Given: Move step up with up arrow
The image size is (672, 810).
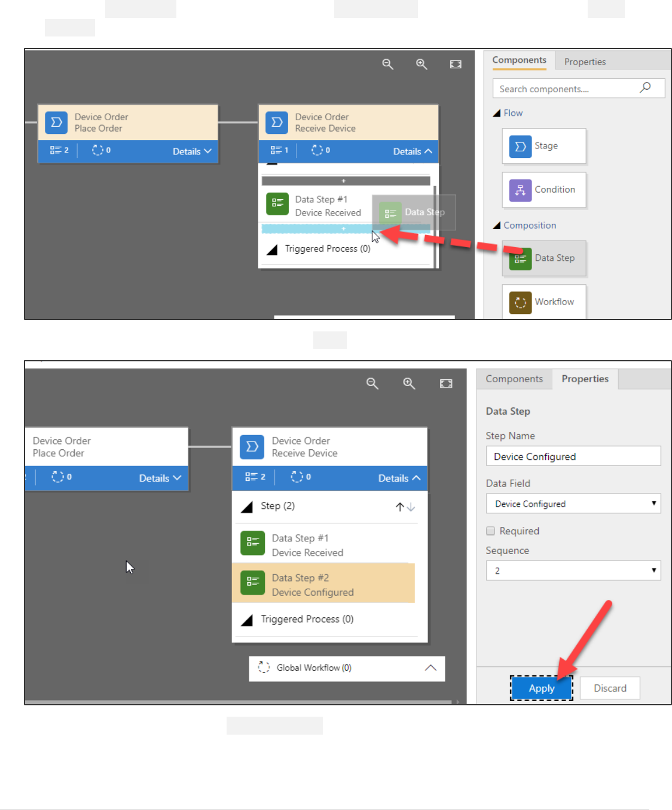Looking at the screenshot, I should [400, 507].
